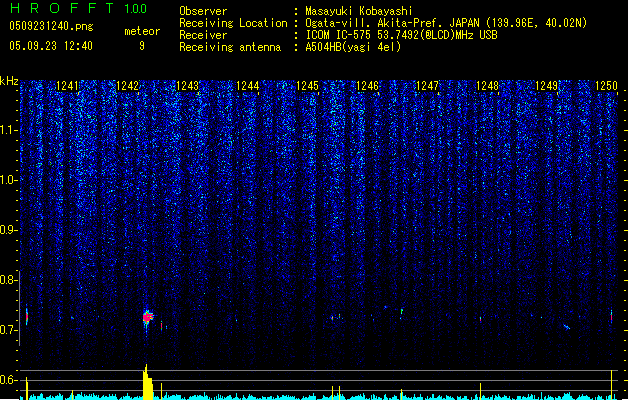The height and width of the screenshot is (400, 629).
Task: Click the 1247 time marker
Action: pos(428,85)
